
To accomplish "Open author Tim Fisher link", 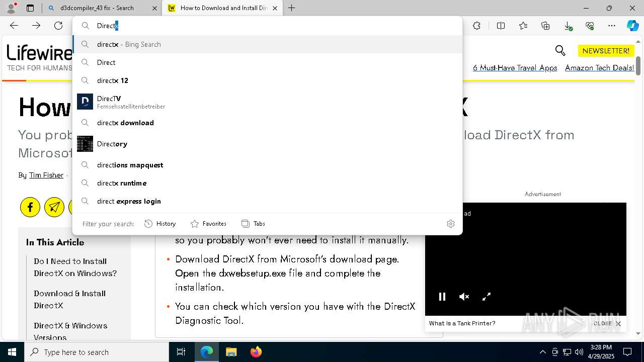I will tap(46, 175).
